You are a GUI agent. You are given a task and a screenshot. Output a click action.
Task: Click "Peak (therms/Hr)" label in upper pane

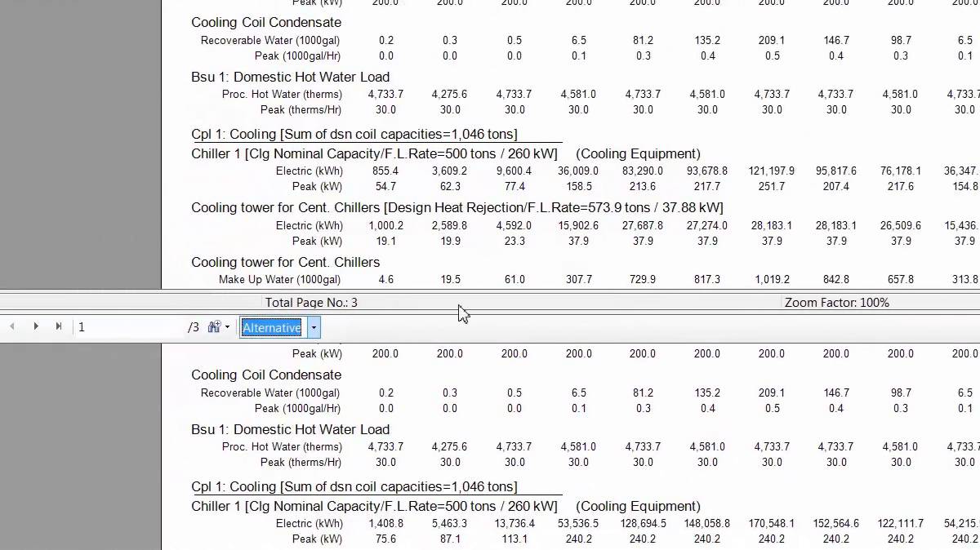[301, 109]
